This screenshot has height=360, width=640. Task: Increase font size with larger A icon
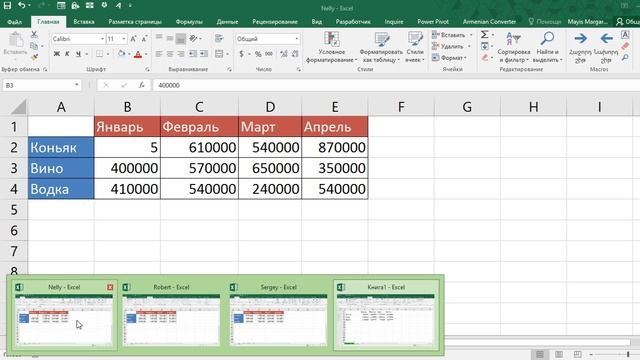click(x=133, y=39)
